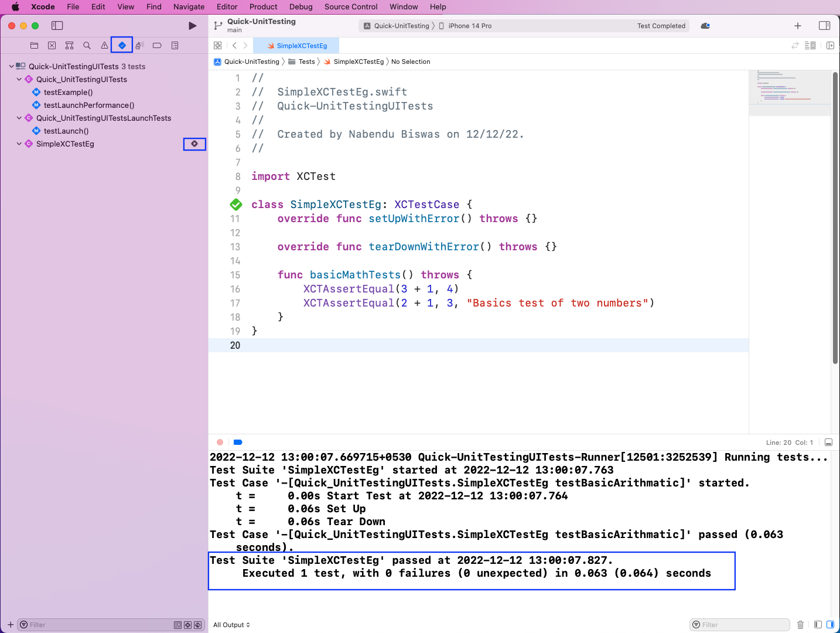Screen dimensions: 840x633
Task: Collapse SimpleXCTestEg class row
Action: tap(19, 144)
